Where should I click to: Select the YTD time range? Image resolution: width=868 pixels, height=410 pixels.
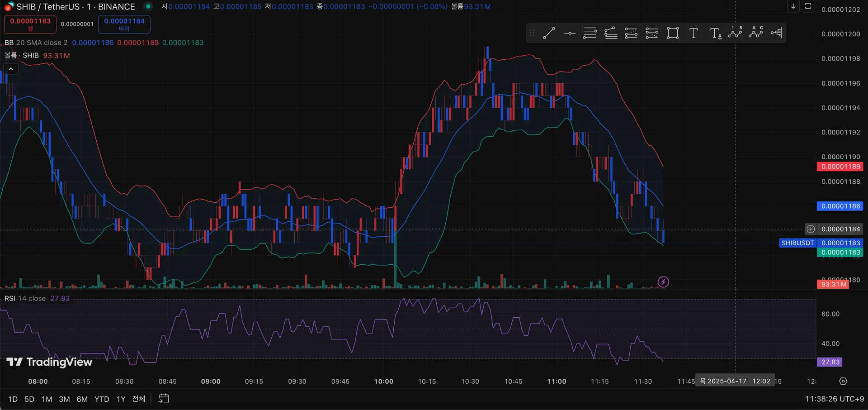tap(102, 399)
